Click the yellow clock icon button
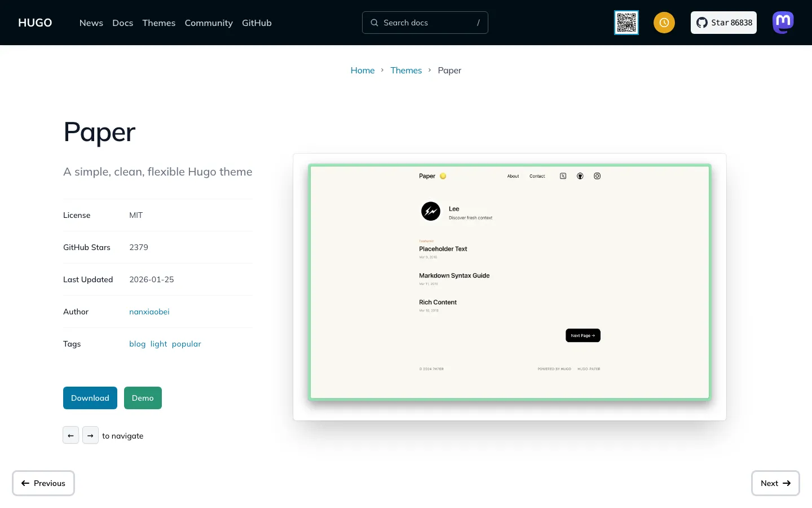The width and height of the screenshot is (812, 508). pyautogui.click(x=664, y=23)
